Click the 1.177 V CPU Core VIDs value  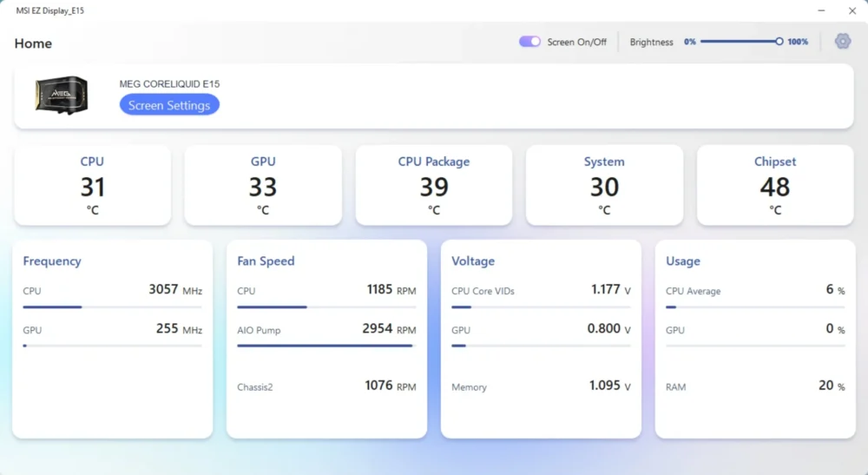[x=610, y=289]
